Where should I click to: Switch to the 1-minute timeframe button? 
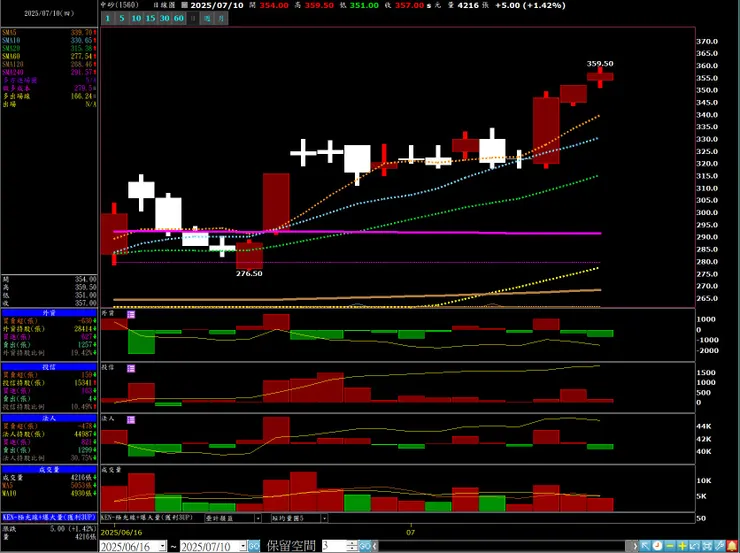pyautogui.click(x=108, y=18)
